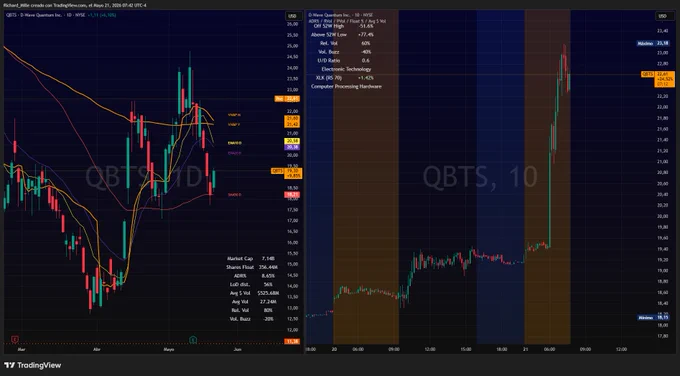
Task: Click the LoD dist. label in the daily chart table
Action: (x=239, y=284)
